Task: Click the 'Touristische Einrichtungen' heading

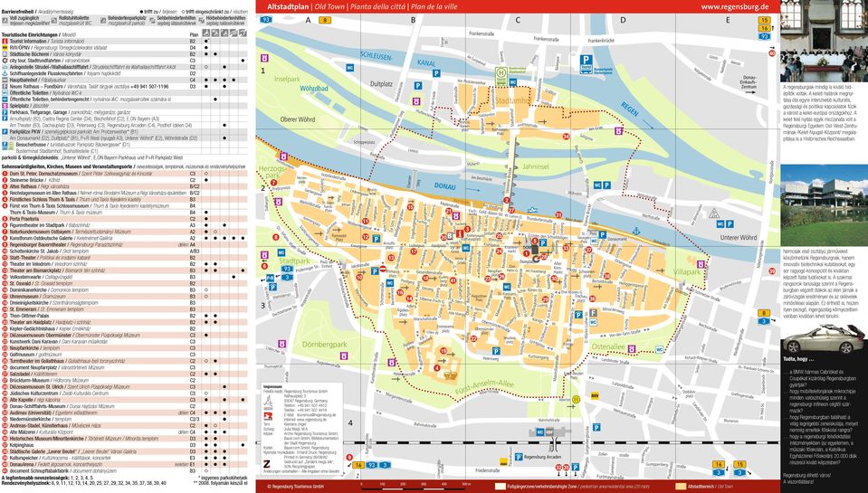Action: (x=28, y=35)
